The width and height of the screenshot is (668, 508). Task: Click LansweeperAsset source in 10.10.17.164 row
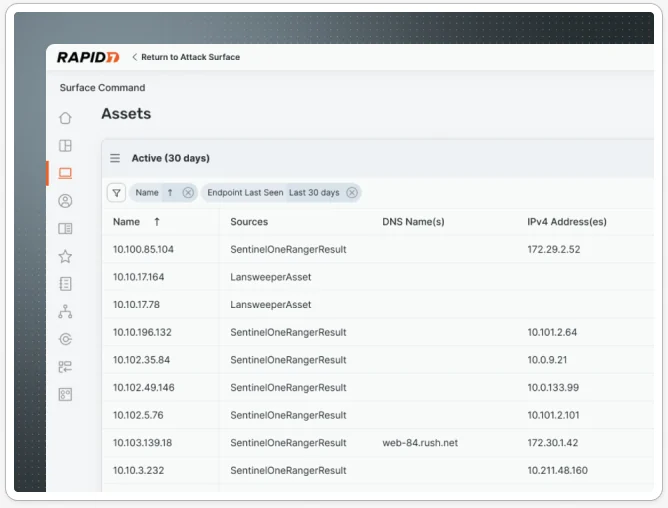pos(271,277)
